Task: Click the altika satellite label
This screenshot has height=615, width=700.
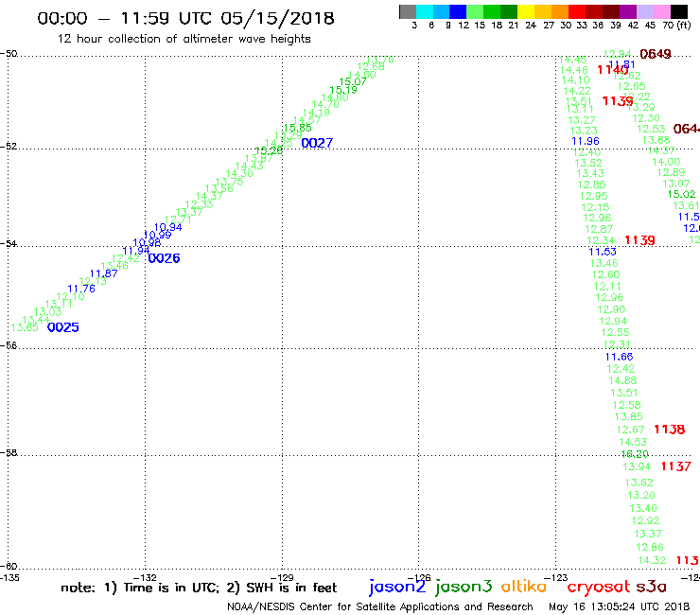Action: [x=524, y=586]
